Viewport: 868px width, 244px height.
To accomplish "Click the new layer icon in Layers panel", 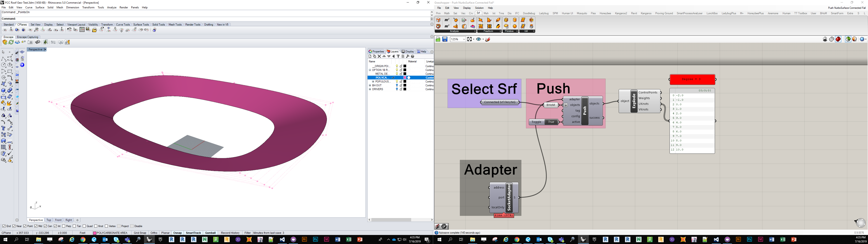I will point(370,57).
